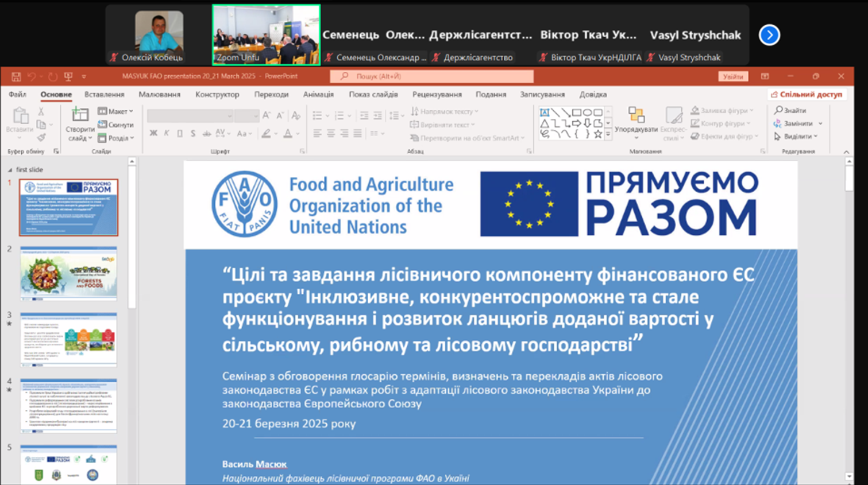Click the Line Spacing icon
868x485 pixels.
click(x=395, y=116)
